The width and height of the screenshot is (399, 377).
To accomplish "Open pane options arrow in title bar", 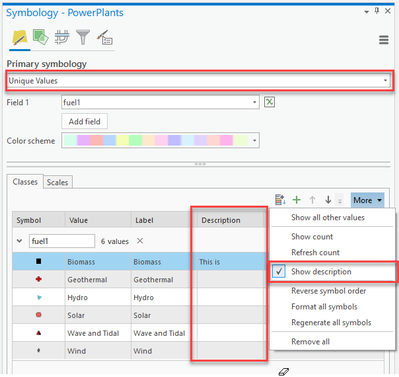I will click(366, 12).
